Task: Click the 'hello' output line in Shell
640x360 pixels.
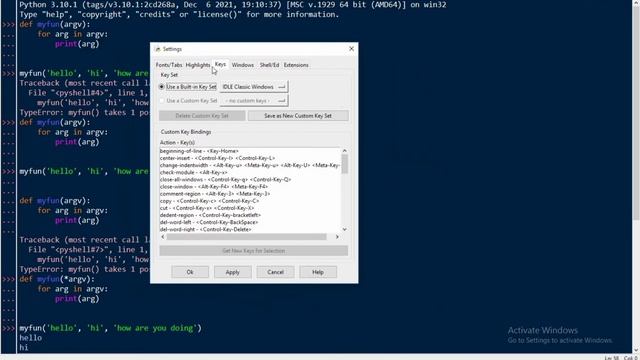Action: (x=31, y=338)
